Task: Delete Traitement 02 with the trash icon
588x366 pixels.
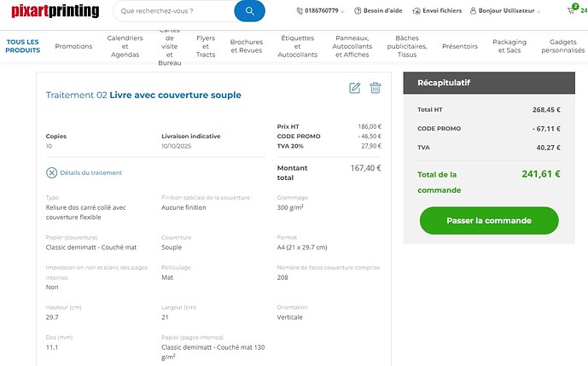Action: 376,88
